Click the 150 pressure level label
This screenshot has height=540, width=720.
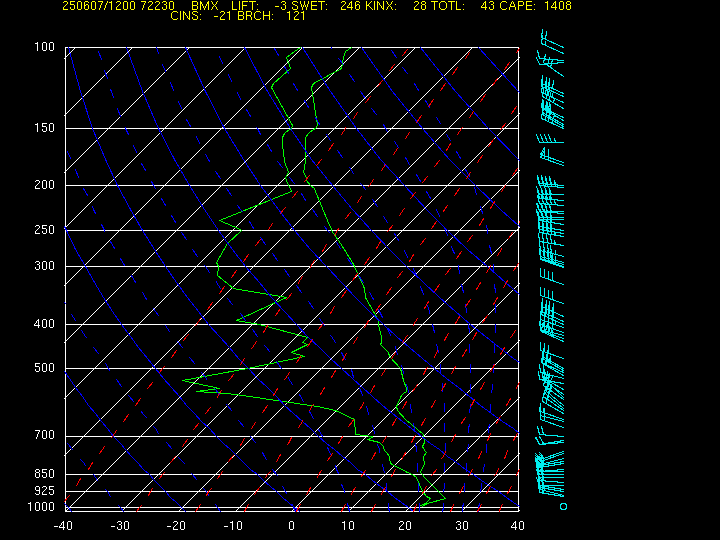click(x=45, y=128)
